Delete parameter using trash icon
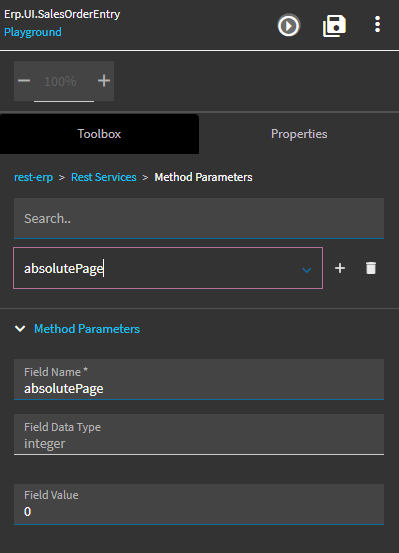Screen dimensions: 399x553 coord(371,268)
